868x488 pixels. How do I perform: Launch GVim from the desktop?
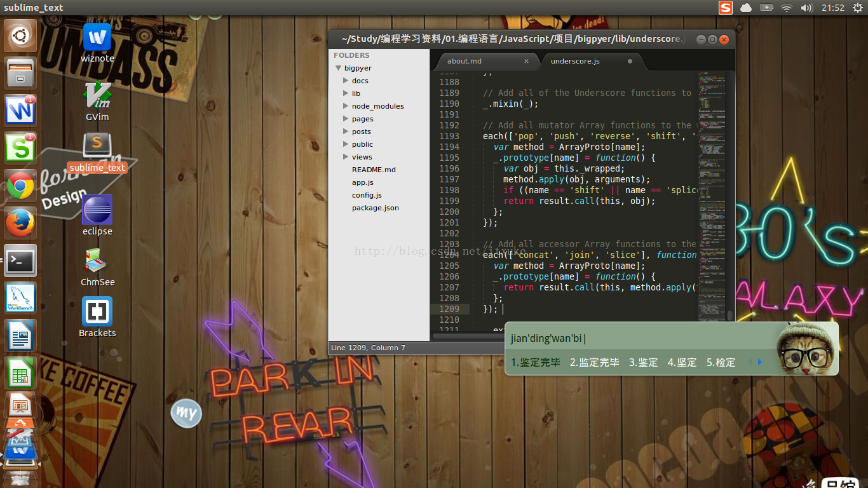pyautogui.click(x=97, y=95)
